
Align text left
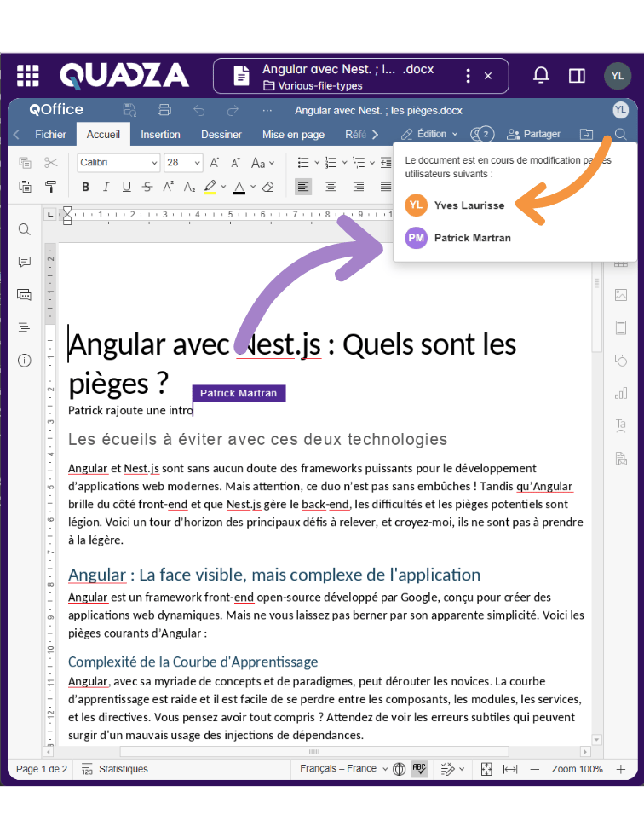pos(303,187)
